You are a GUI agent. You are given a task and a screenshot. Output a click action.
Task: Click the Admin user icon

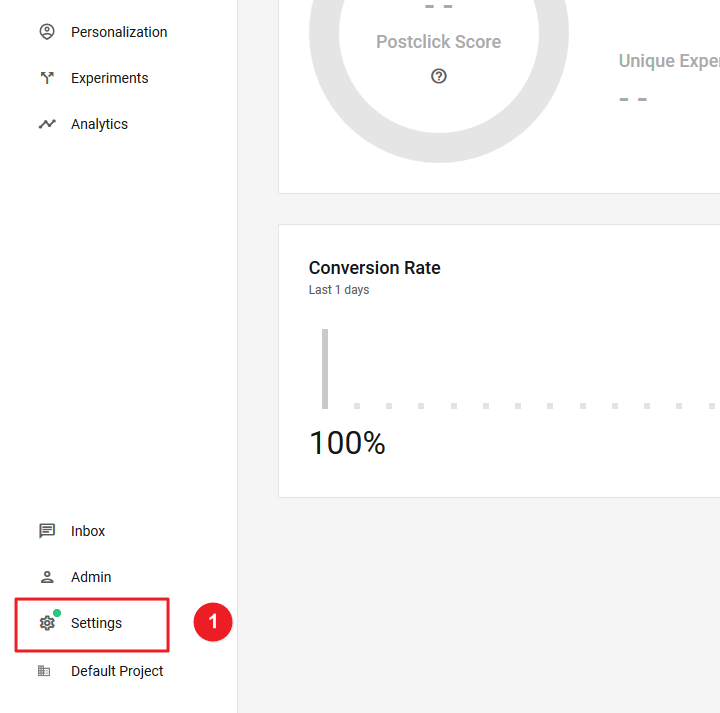[x=47, y=577]
